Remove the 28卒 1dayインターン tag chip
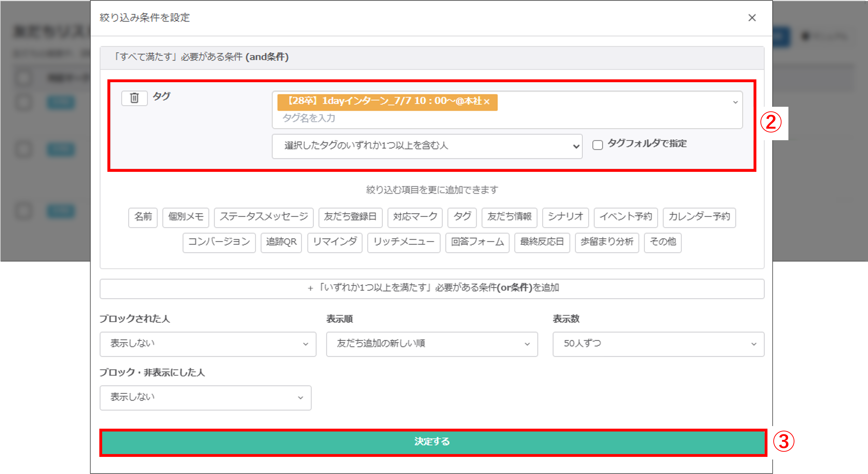The image size is (868, 474). click(x=486, y=102)
